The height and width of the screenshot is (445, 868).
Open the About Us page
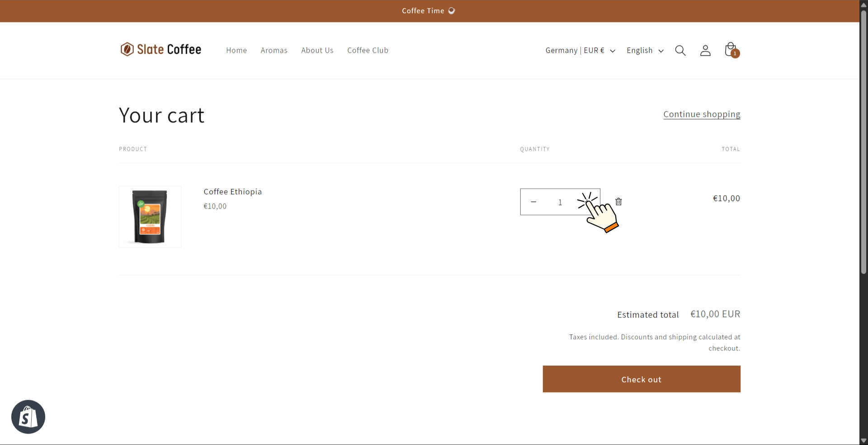click(317, 50)
